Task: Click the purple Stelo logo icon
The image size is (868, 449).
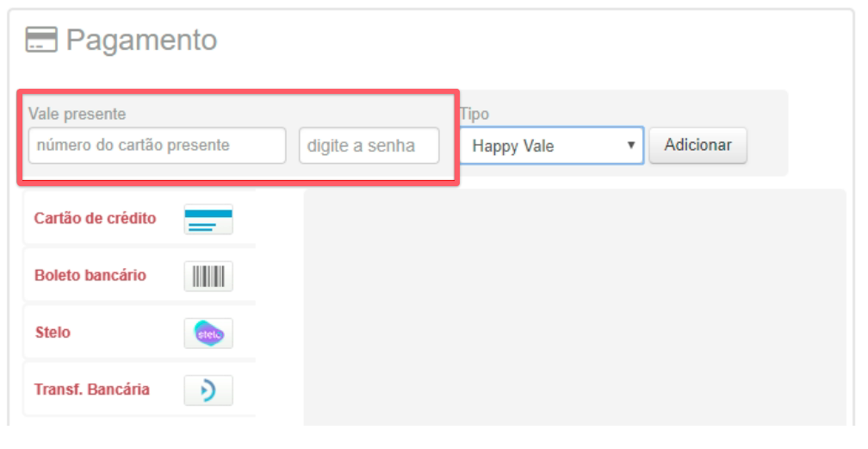Action: pyautogui.click(x=208, y=333)
